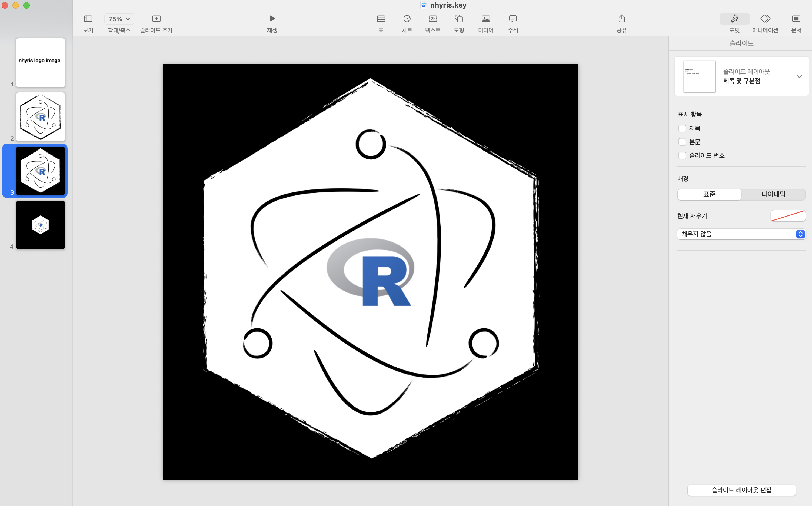Image resolution: width=812 pixels, height=506 pixels.
Task: Switch background to 다이내믹
Action: (x=773, y=194)
